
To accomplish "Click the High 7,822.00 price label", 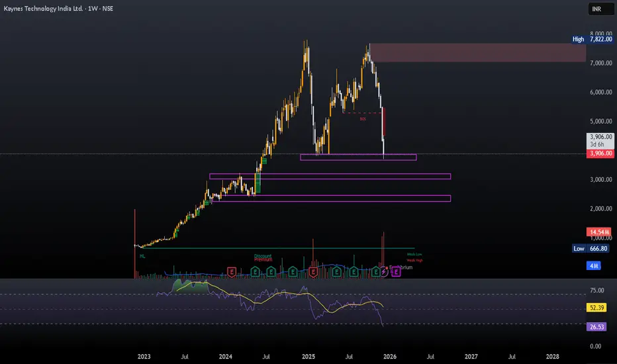I will click(593, 39).
